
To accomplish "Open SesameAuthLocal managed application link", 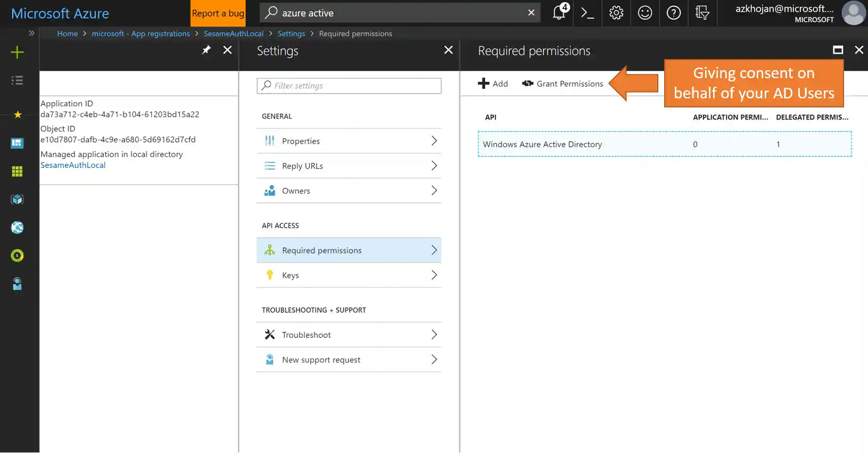I will coord(73,165).
